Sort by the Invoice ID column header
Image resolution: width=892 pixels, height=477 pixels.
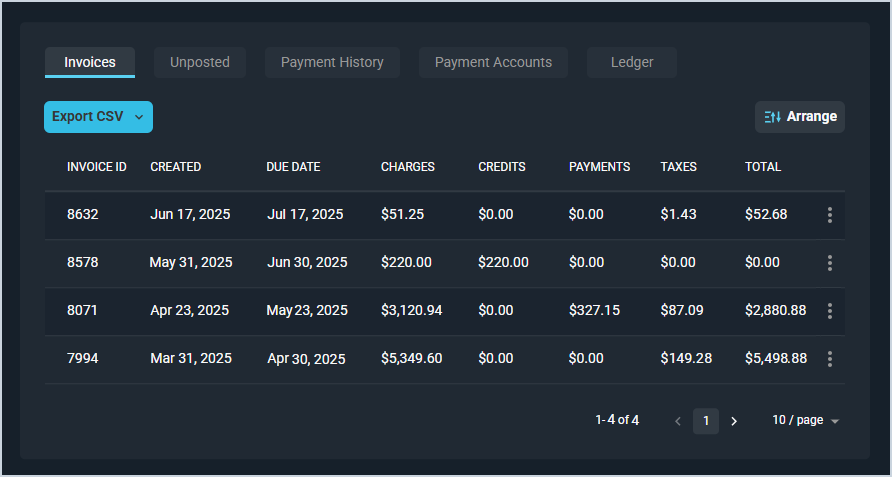96,167
